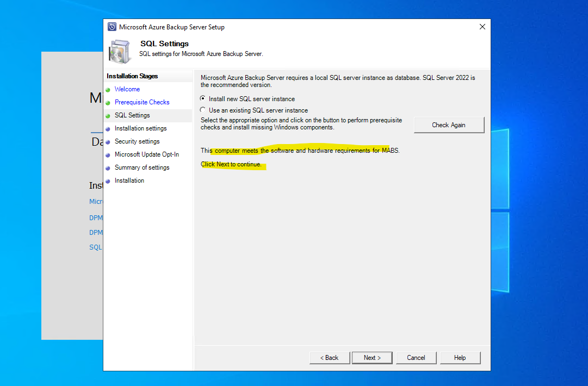Click the SQL Settings page heading
Image resolution: width=588 pixels, height=386 pixels.
[165, 44]
